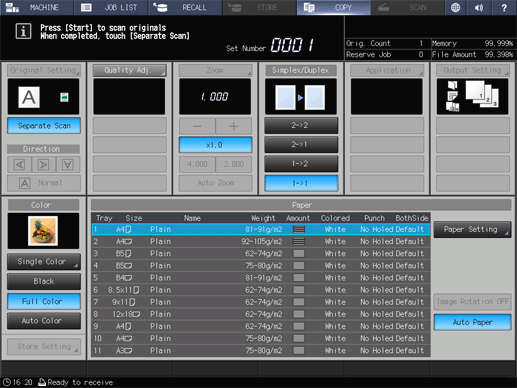Open the RECALL tab

pyautogui.click(x=185, y=7)
